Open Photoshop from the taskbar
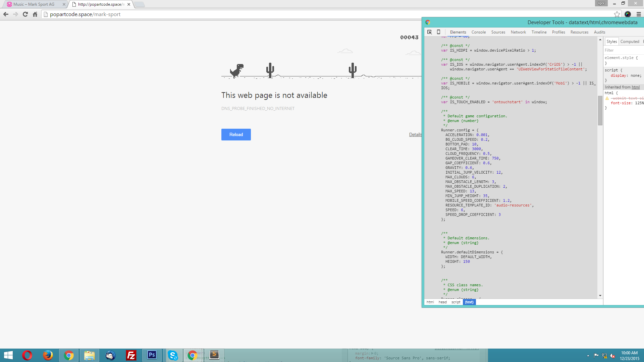This screenshot has height=362, width=644. 152,355
